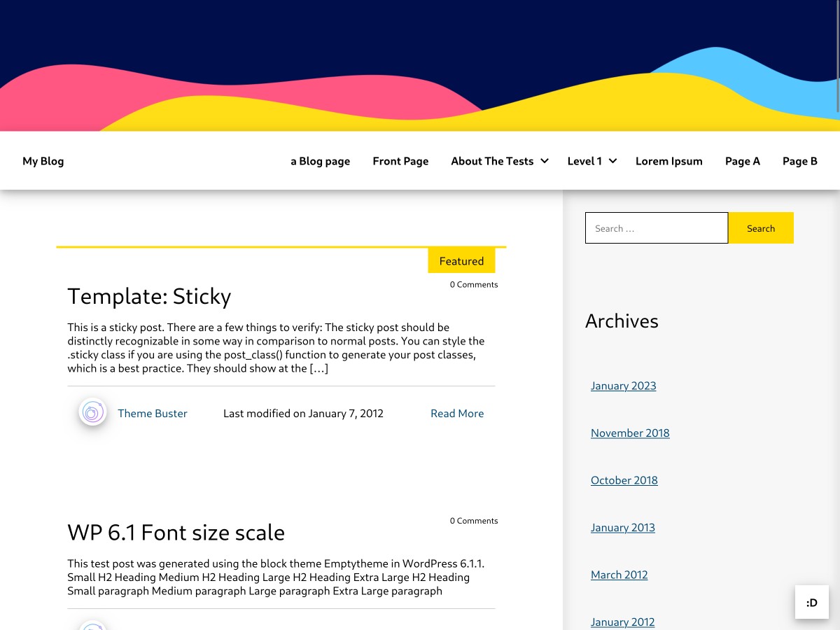Go to the Front Page menu item
This screenshot has width=840, height=630.
click(x=400, y=161)
